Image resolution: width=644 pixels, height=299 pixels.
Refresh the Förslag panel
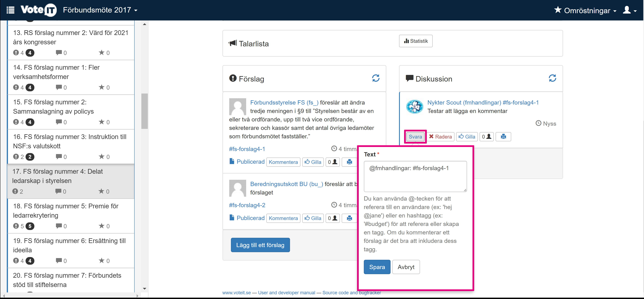376,78
